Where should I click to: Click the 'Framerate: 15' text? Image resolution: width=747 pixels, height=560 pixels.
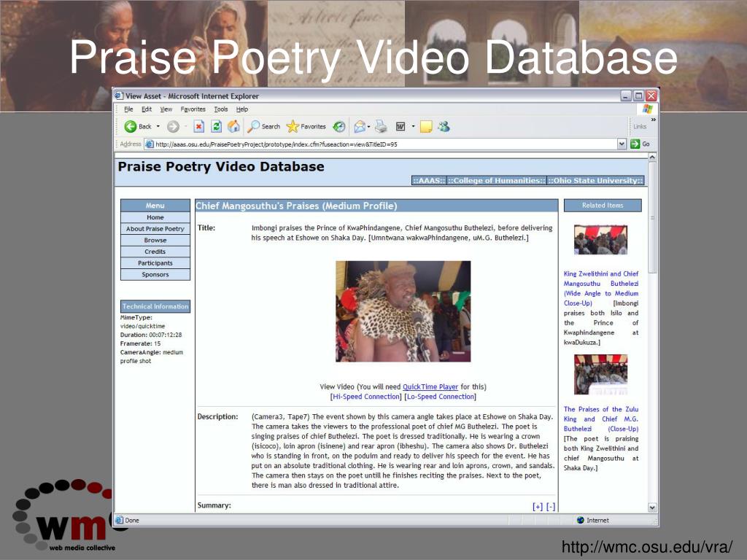141,343
